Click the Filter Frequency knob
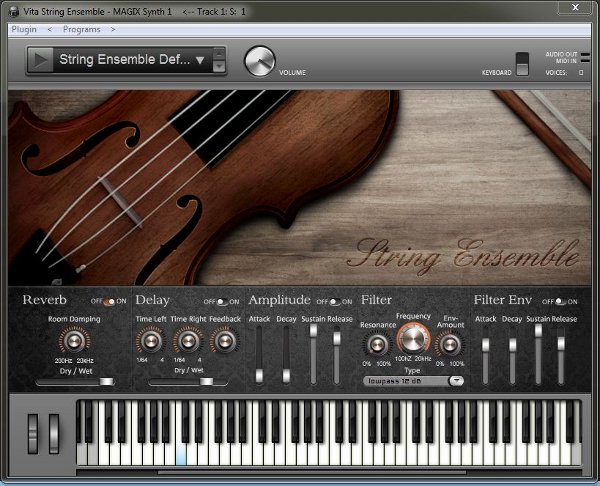The height and width of the screenshot is (486, 600). [413, 338]
